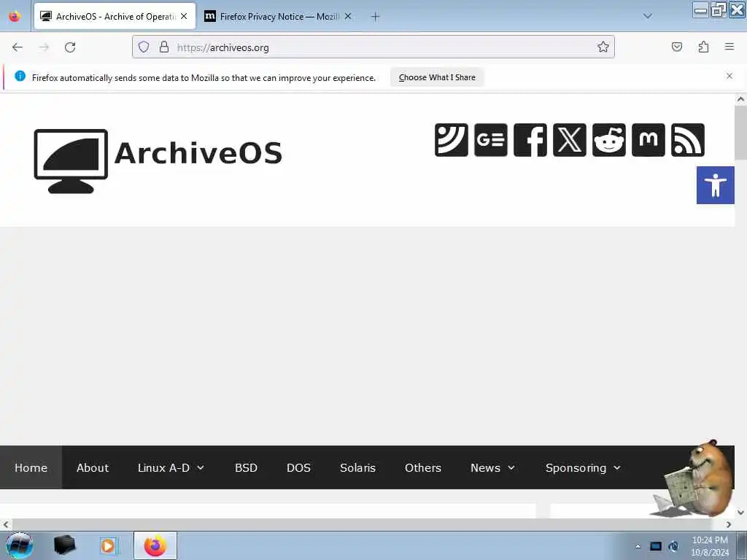Viewport: 747px width, 560px height.
Task: Show hidden system tray icons
Action: coord(638,546)
